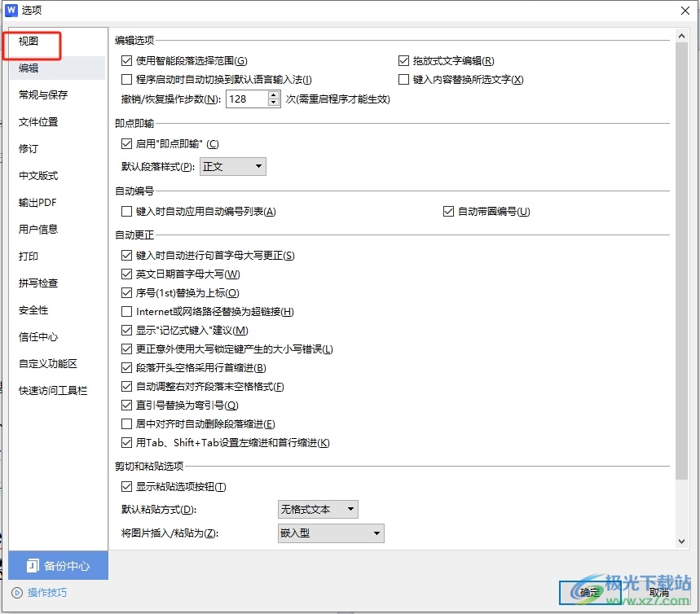Image resolution: width=700 pixels, height=614 pixels.
Task: Click the vertical scrollbar thumb
Action: tap(681, 261)
